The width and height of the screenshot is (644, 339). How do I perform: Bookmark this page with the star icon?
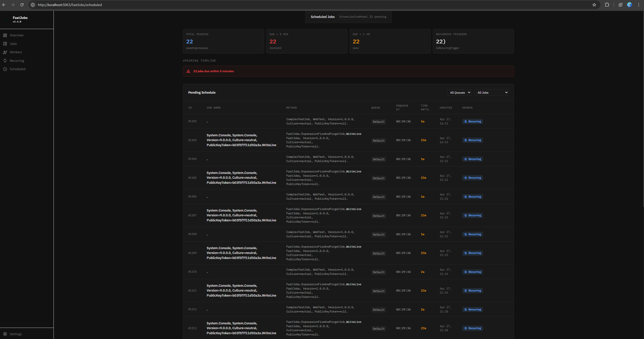(x=594, y=5)
